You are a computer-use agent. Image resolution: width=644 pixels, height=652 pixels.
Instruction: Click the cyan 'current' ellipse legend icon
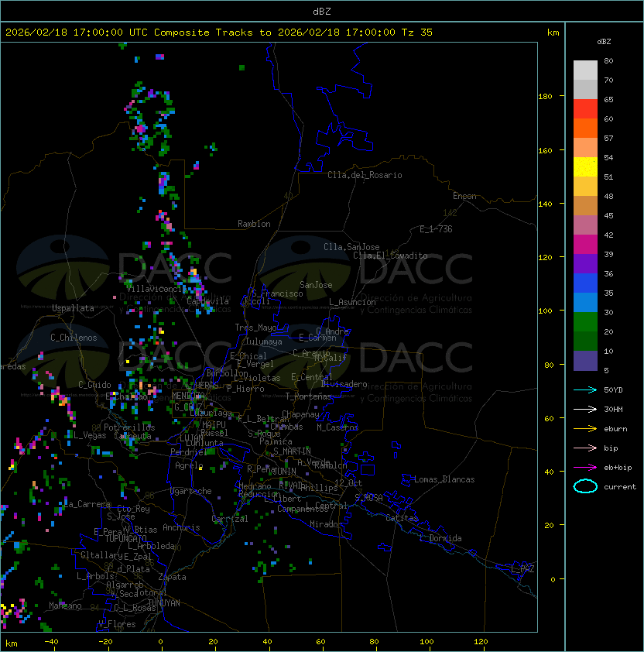tap(585, 486)
